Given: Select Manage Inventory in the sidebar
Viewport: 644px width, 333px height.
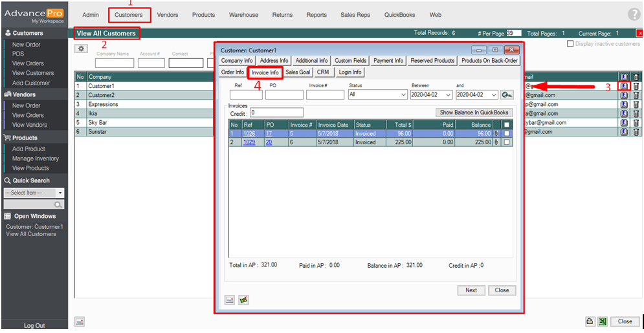Looking at the screenshot, I should point(36,158).
